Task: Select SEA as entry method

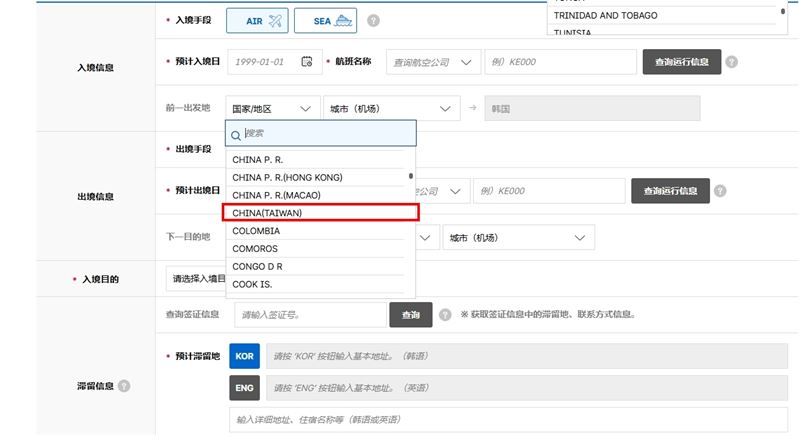Action: [x=326, y=21]
